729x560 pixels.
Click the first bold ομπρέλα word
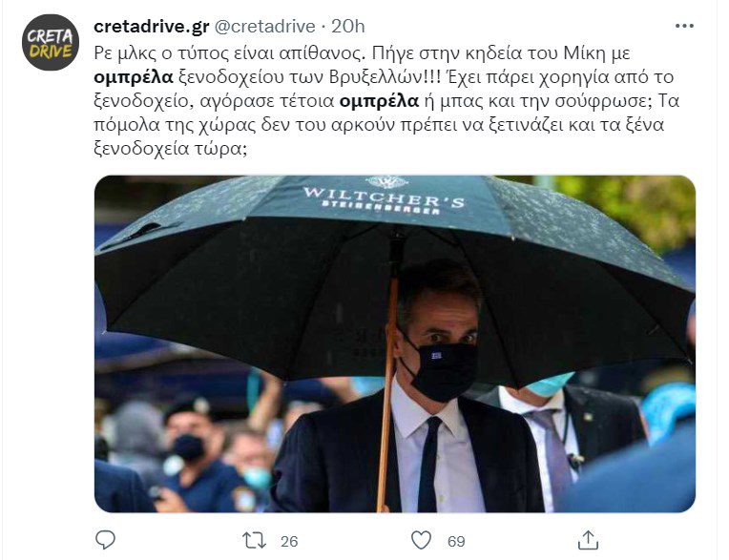pos(134,77)
